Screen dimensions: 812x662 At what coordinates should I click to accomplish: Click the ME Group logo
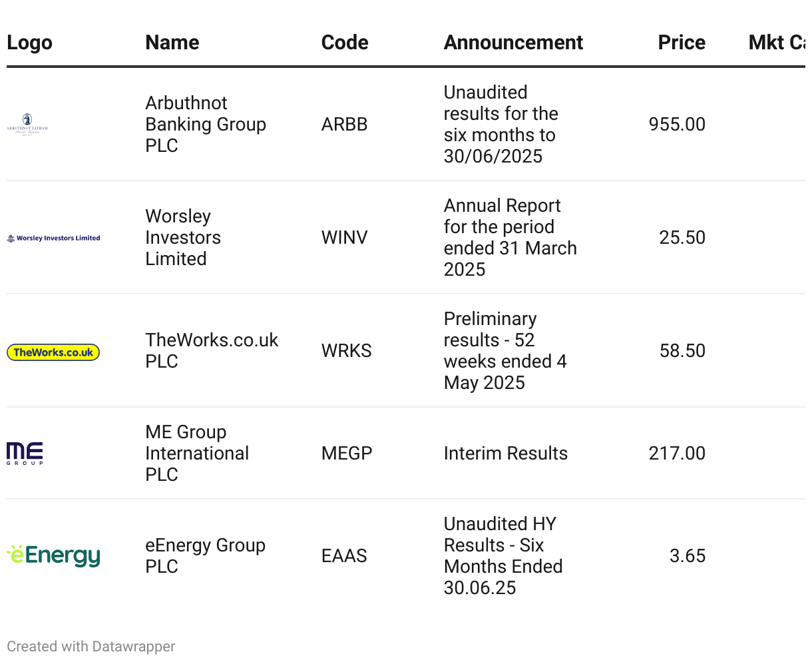(x=25, y=453)
